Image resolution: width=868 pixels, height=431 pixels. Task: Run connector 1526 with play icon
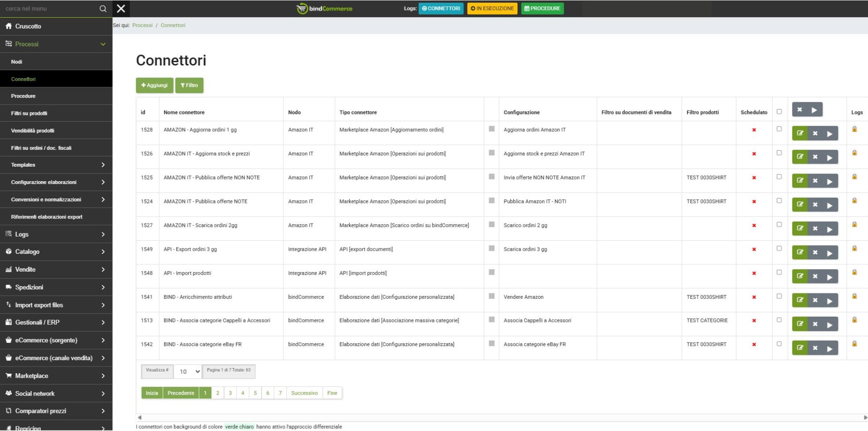pyautogui.click(x=830, y=158)
